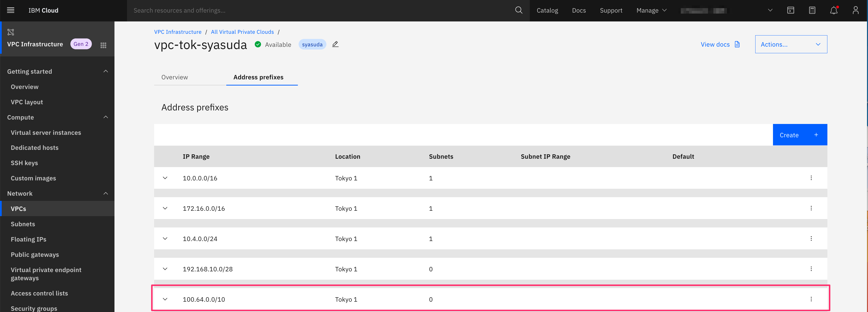This screenshot has width=868, height=312.
Task: Open the user profile avatar icon
Action: coord(855,10)
